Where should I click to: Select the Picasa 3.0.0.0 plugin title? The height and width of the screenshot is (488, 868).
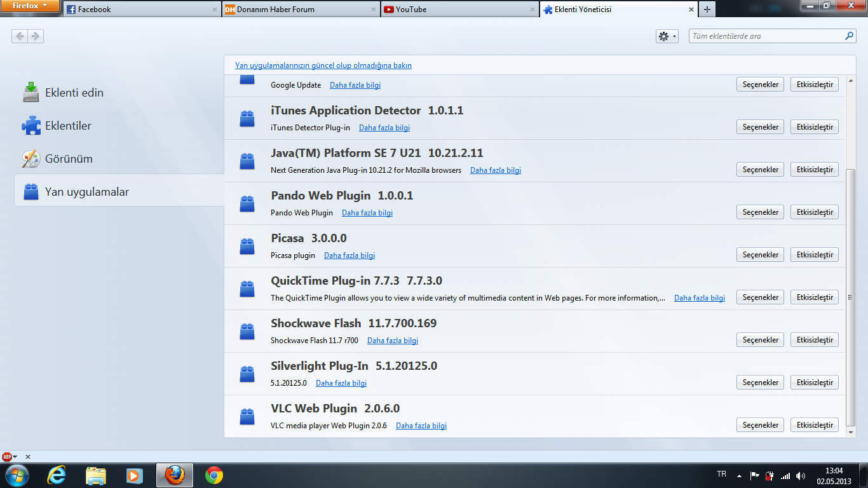tap(309, 238)
